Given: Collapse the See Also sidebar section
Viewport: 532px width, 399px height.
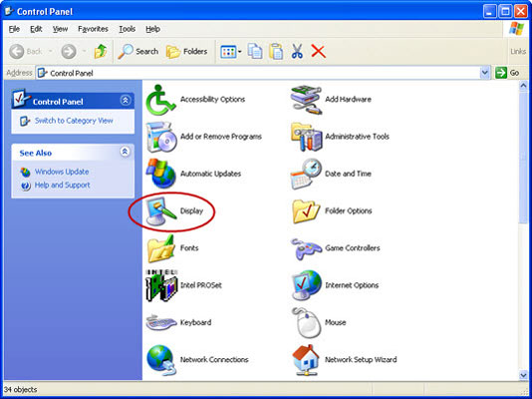Looking at the screenshot, I should 126,152.
